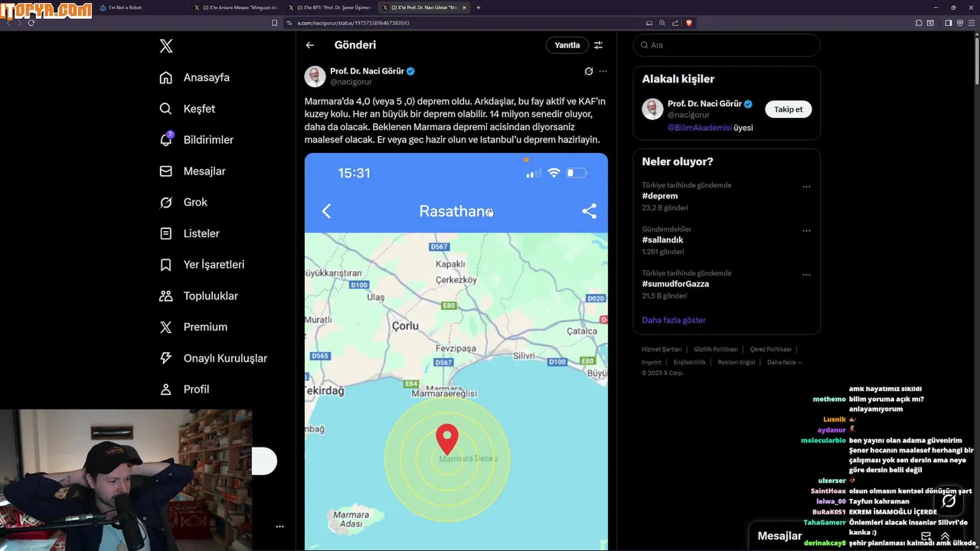Viewport: 980px width, 551px height.
Task: Click the Yer İşaretleri bookmark icon
Action: (x=165, y=265)
